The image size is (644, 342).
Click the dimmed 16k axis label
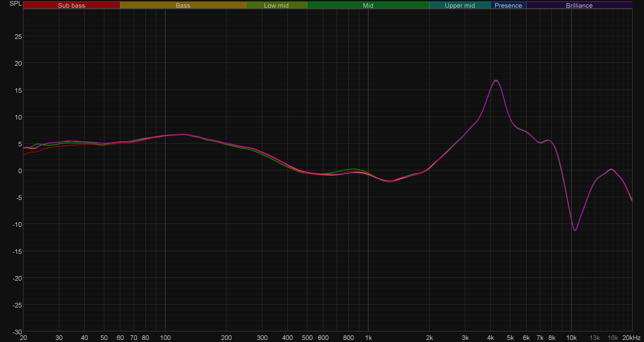[613, 338]
